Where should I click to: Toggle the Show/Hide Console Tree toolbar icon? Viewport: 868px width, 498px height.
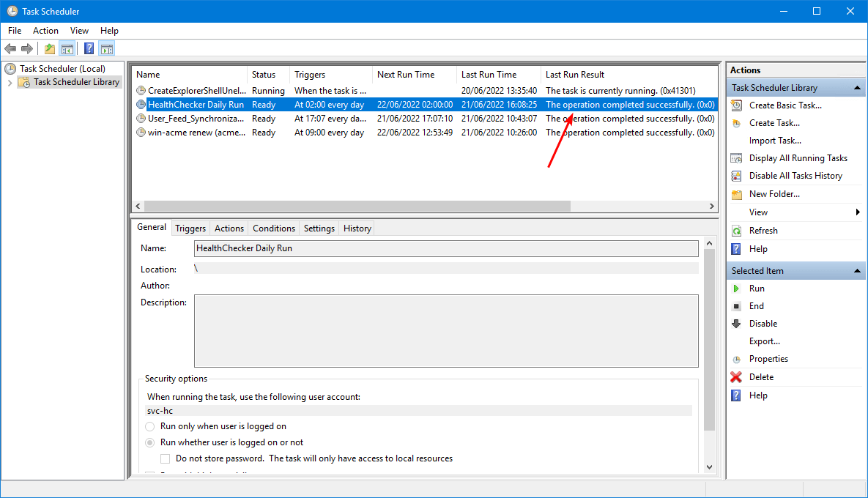click(67, 48)
